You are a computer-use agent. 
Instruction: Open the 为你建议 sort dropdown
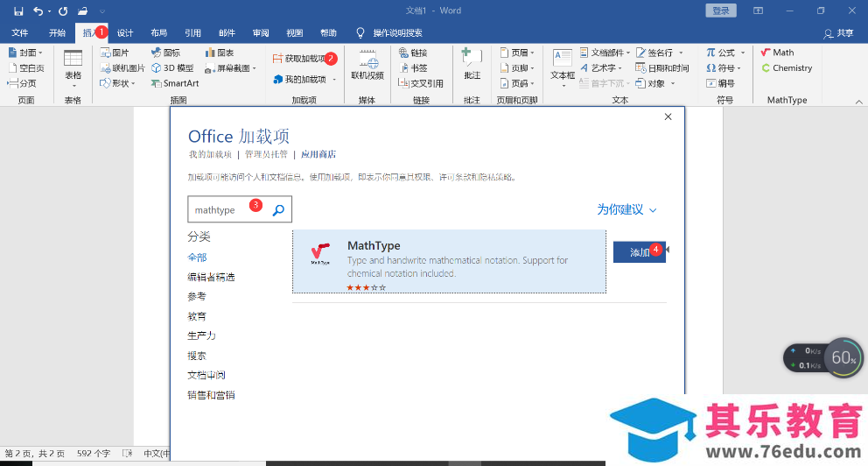click(626, 209)
